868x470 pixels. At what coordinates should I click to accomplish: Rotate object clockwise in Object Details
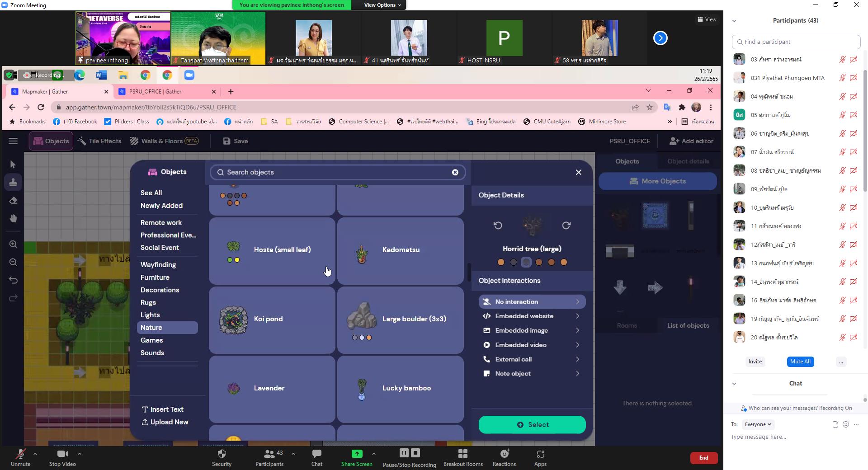click(566, 225)
